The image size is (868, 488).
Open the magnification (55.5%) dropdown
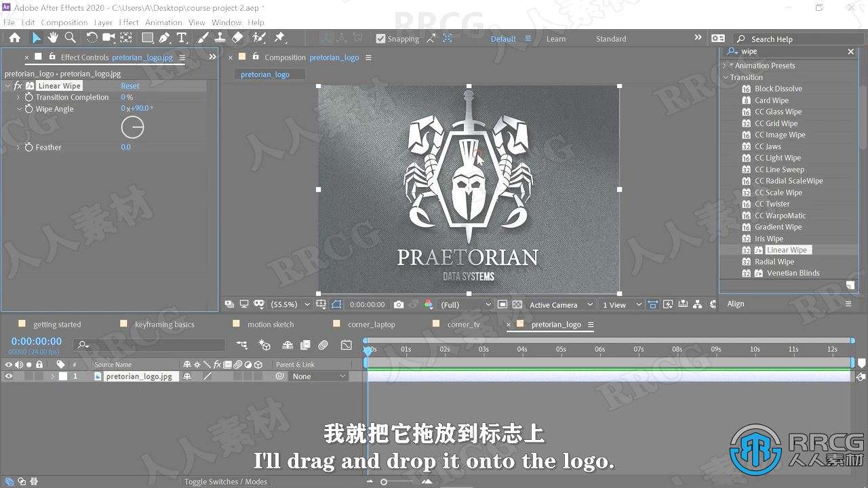[290, 305]
